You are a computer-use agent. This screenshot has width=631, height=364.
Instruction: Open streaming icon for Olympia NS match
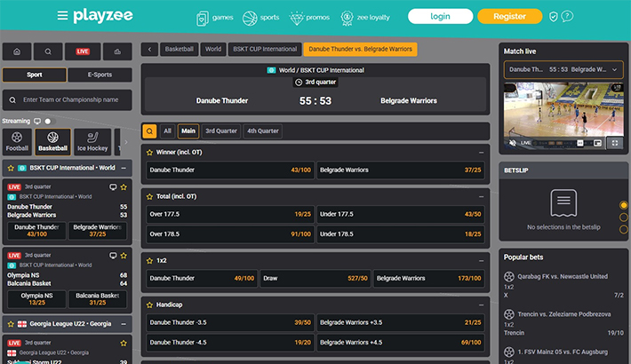point(113,256)
